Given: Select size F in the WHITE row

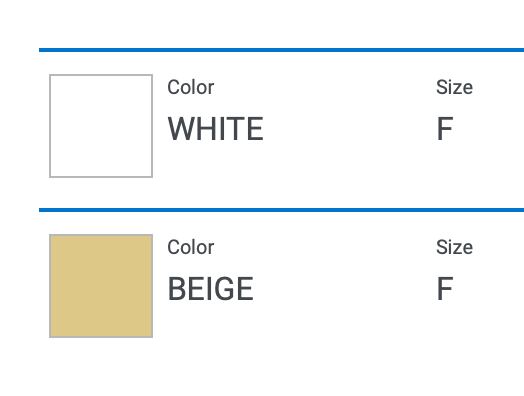Looking at the screenshot, I should coord(445,129).
